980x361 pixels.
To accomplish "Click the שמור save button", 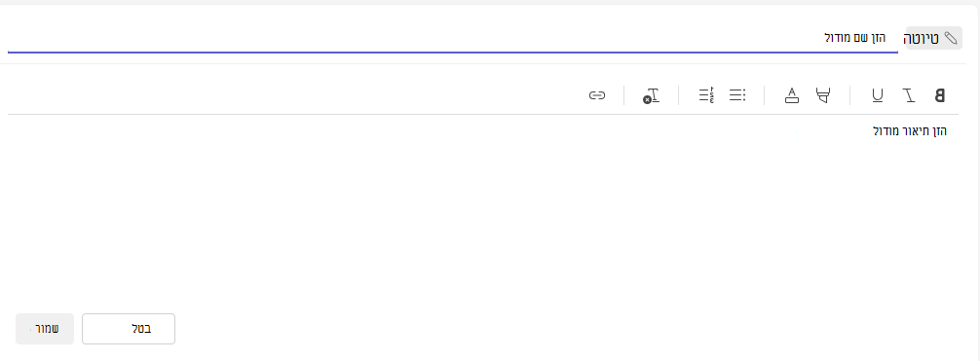I will coord(45,329).
